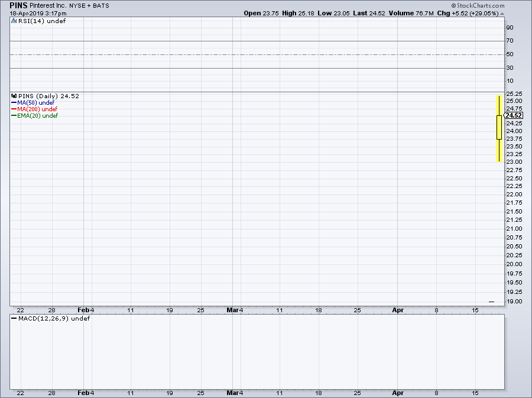Click the 'PINS (Daily) 24.52' legend text
The image size is (532, 398).
[x=48, y=96]
